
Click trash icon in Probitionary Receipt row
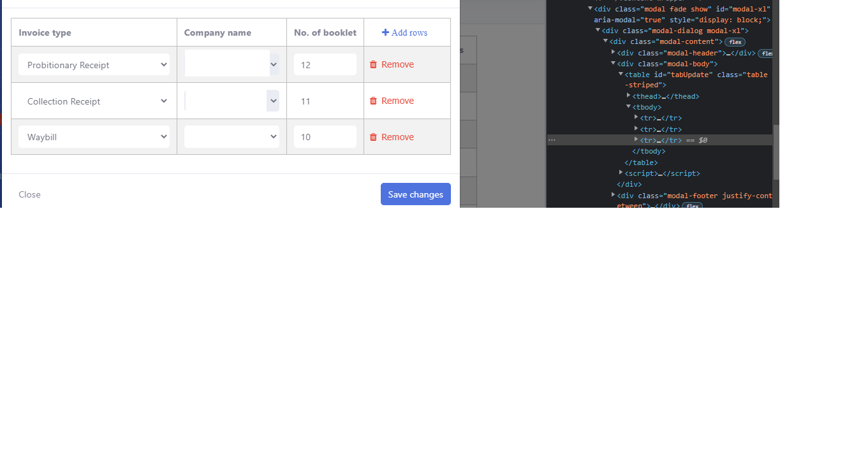click(x=373, y=64)
